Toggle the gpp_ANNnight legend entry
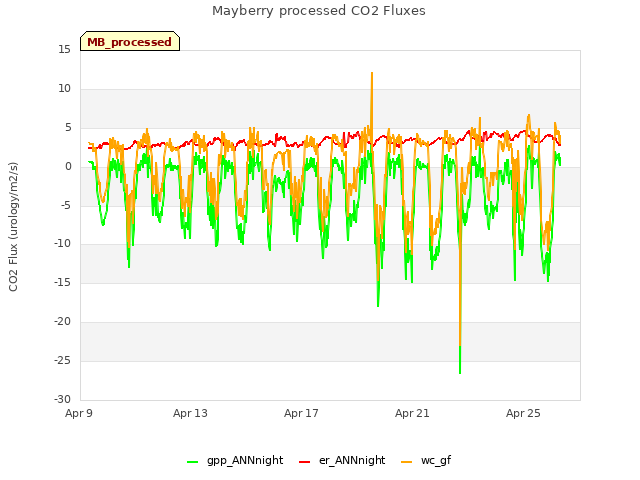The width and height of the screenshot is (640, 480). 235,460
